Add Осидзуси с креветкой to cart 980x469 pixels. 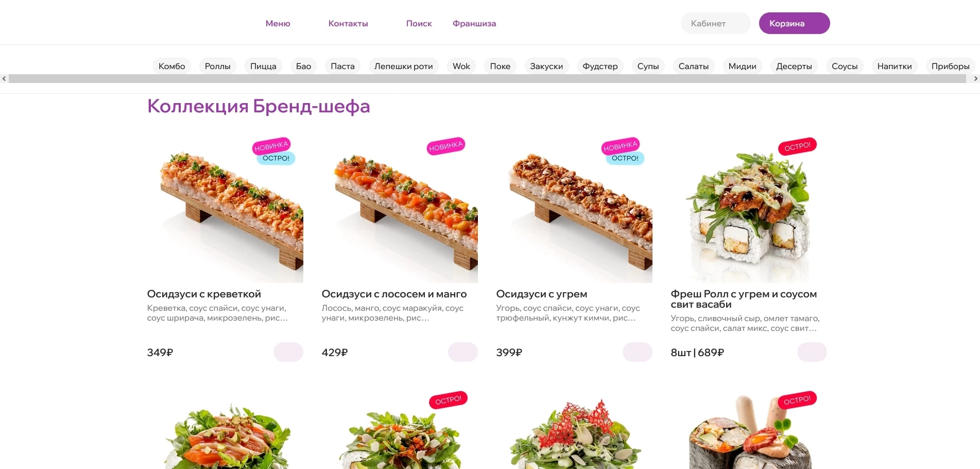(x=288, y=352)
